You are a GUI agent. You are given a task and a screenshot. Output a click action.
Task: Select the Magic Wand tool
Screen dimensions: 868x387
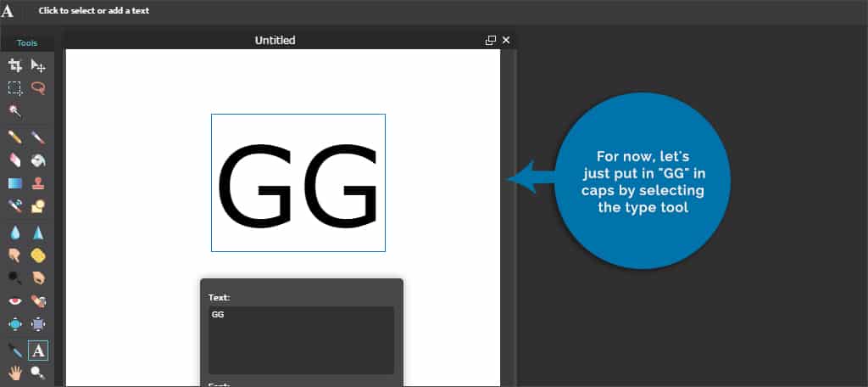pyautogui.click(x=15, y=111)
